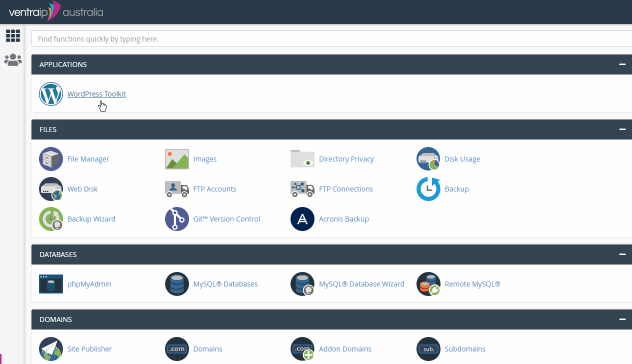
Task: Collapse the Files section
Action: pos(622,129)
